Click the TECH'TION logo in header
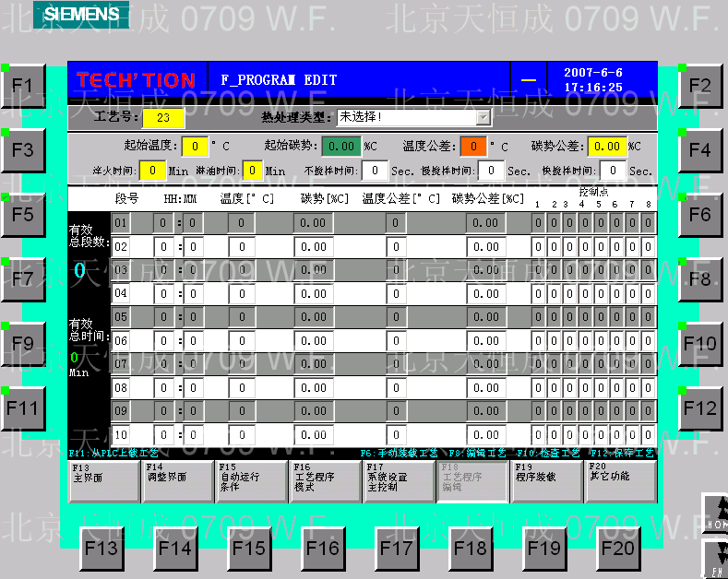 pyautogui.click(x=136, y=80)
